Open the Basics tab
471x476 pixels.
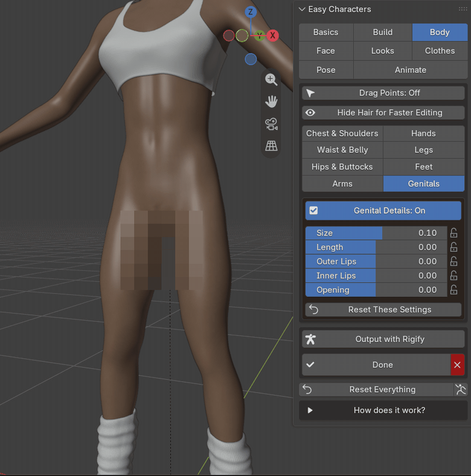tap(325, 32)
